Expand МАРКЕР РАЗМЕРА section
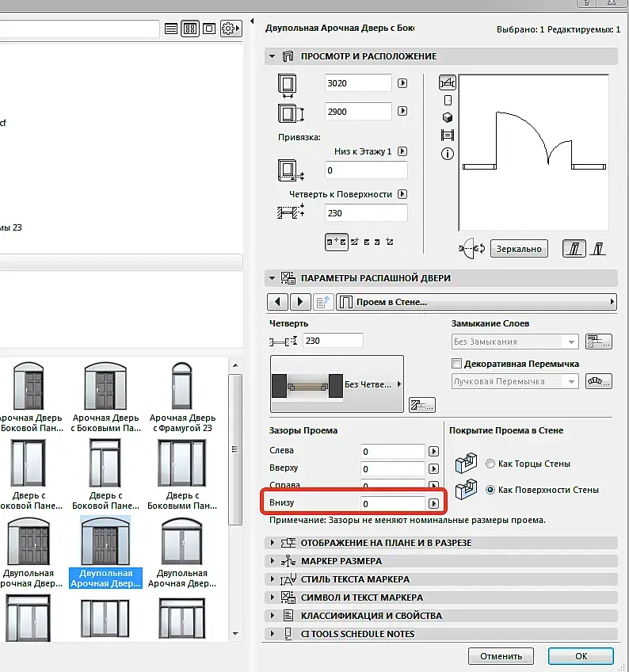Image resolution: width=629 pixels, height=672 pixels. 272,560
